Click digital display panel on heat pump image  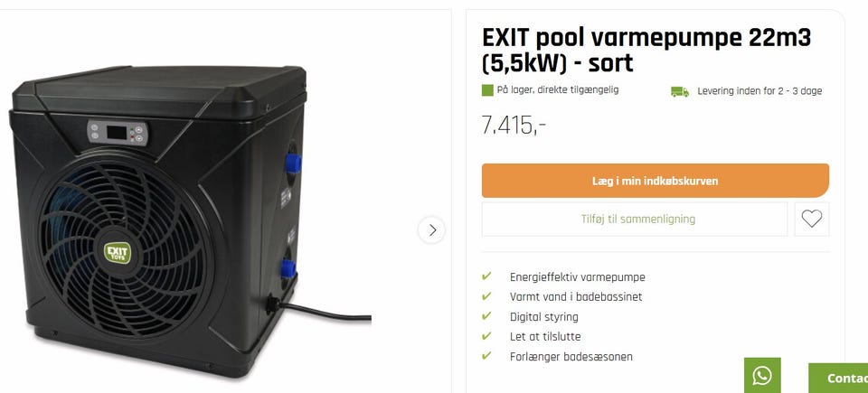pos(118,133)
